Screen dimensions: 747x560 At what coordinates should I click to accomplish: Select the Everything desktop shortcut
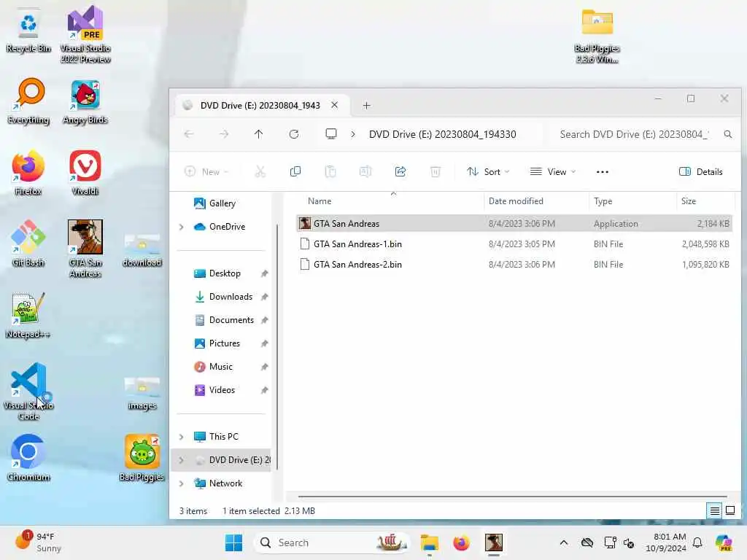click(x=28, y=101)
